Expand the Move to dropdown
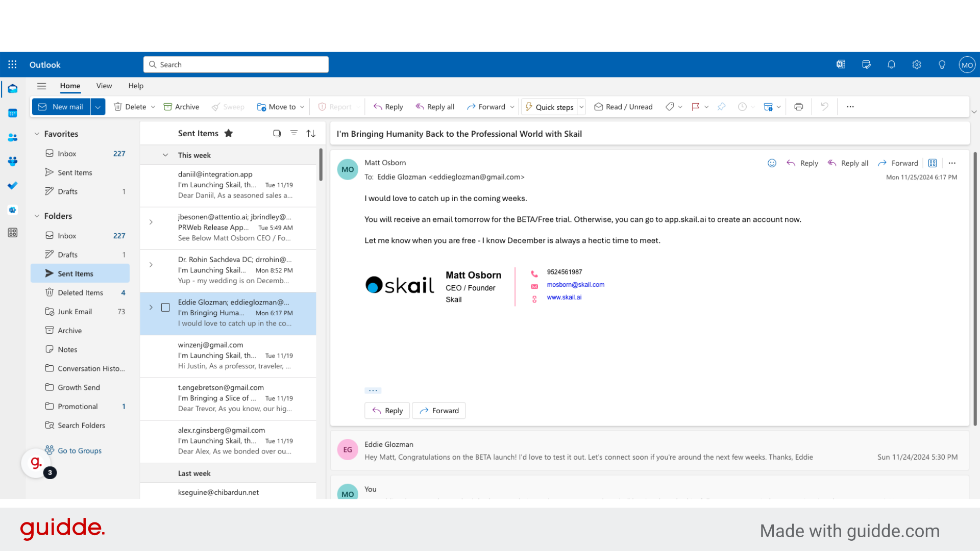The height and width of the screenshot is (551, 980). (302, 107)
